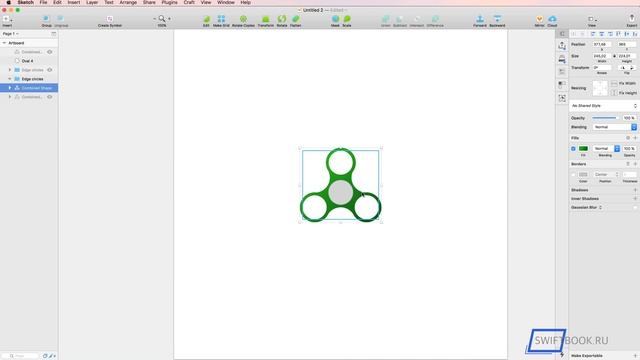Viewport: 640px width, 360px height.
Task: Move layer Forward with toolbar icon
Action: (480, 19)
